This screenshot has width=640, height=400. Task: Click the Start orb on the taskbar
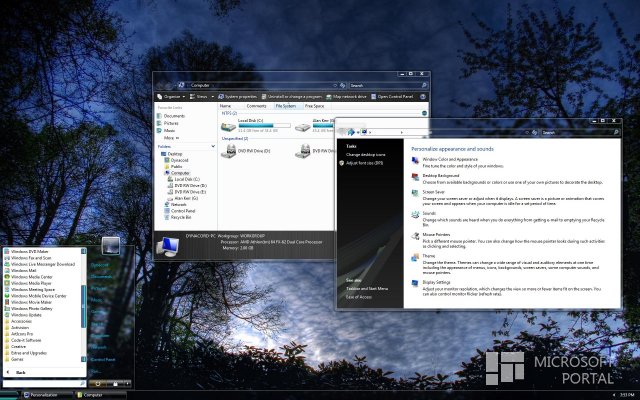click(x=9, y=395)
